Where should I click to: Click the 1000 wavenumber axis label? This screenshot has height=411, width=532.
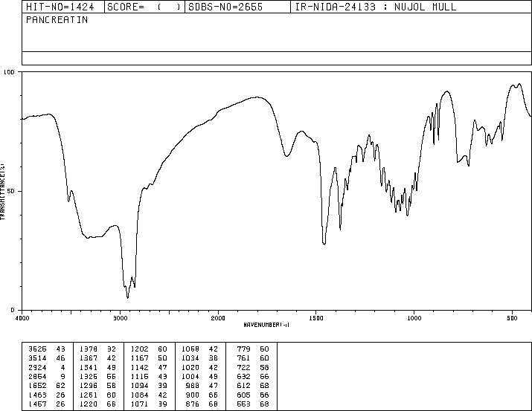414,318
